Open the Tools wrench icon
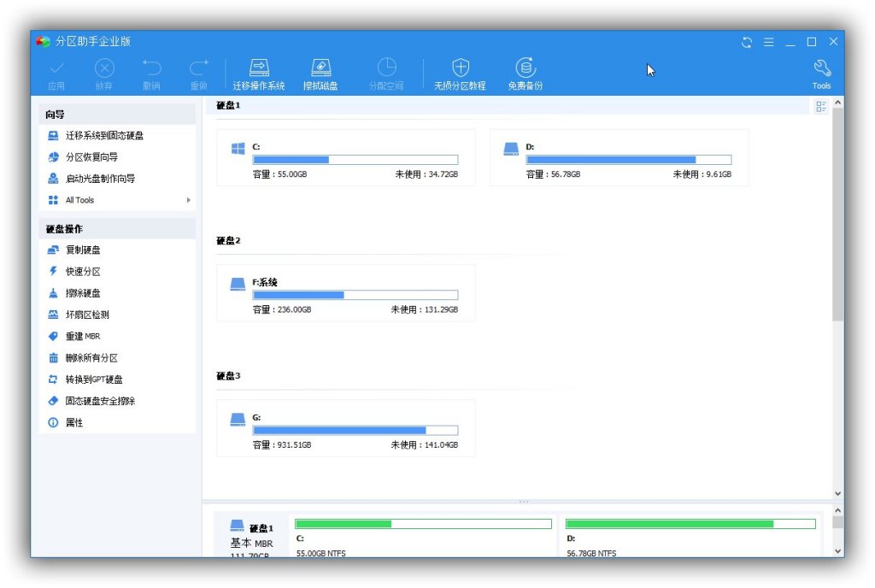875x588 pixels. (821, 68)
